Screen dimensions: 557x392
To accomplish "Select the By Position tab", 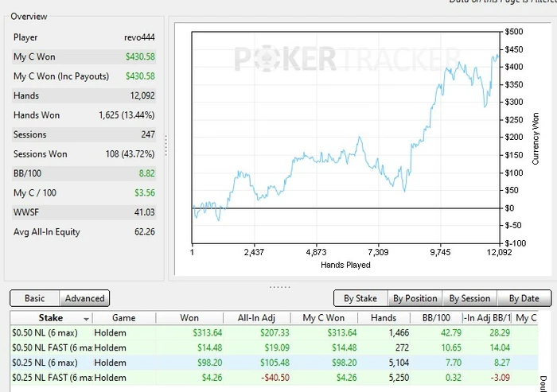I will click(415, 298).
